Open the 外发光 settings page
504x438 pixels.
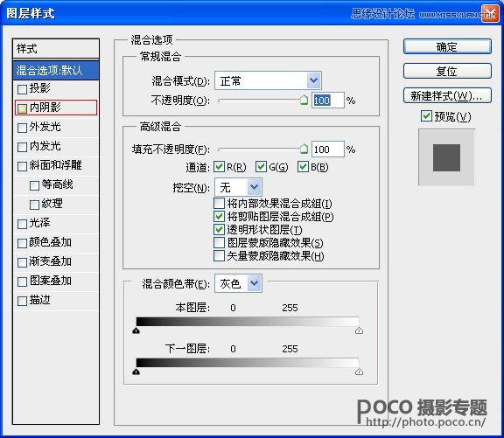[45, 127]
